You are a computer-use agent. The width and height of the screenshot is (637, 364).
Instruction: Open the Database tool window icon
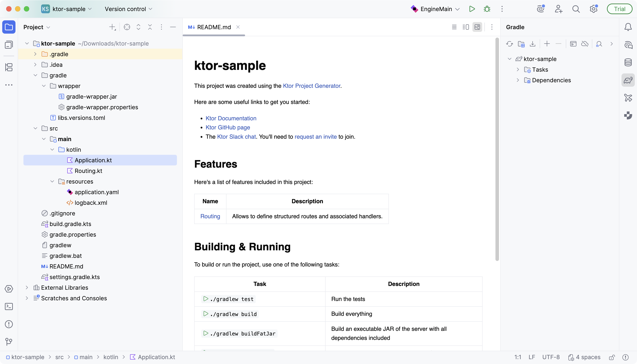point(628,63)
